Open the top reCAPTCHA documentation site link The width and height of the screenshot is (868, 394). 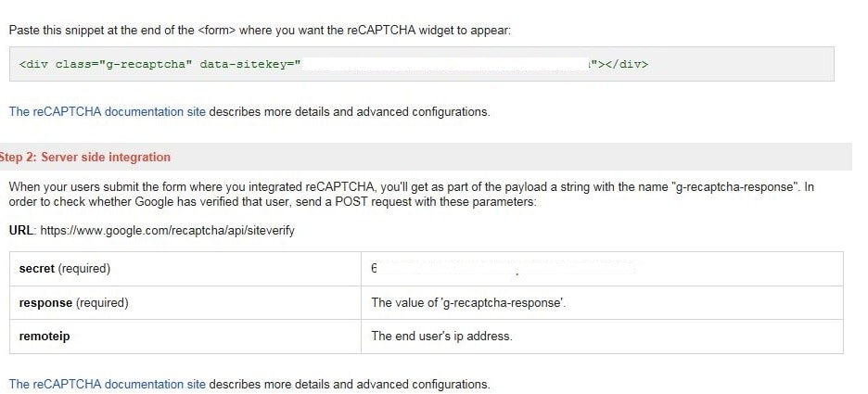tap(108, 112)
